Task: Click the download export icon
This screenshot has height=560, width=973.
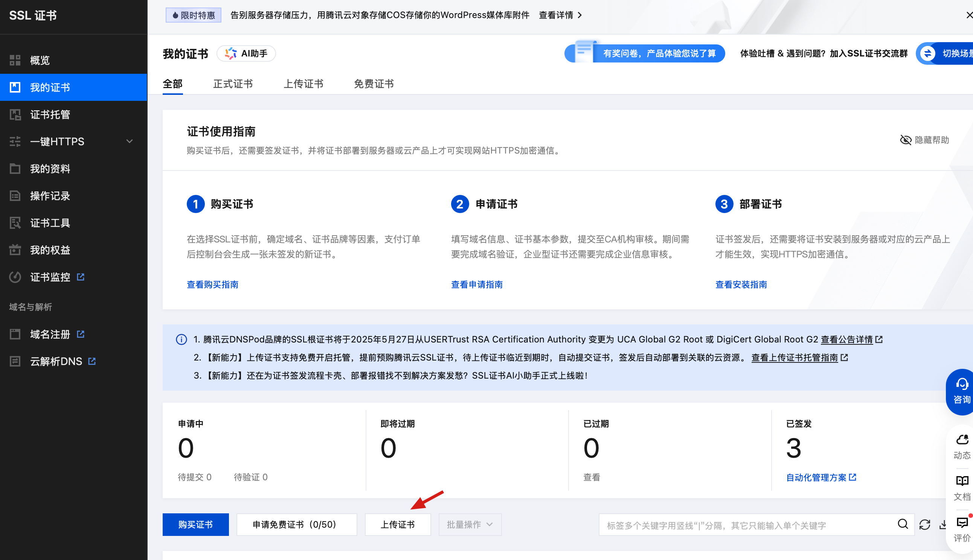Action: tap(943, 525)
